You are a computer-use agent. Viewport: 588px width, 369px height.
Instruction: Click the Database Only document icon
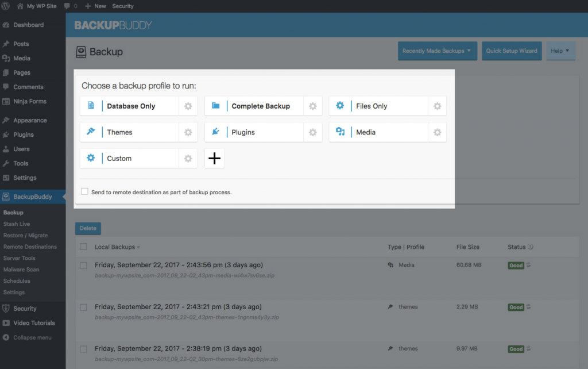[91, 106]
